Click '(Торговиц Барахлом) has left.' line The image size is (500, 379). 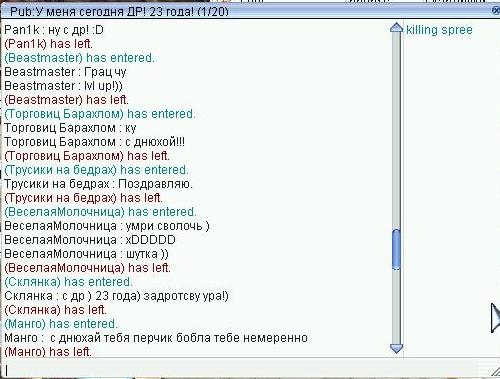coord(87,156)
